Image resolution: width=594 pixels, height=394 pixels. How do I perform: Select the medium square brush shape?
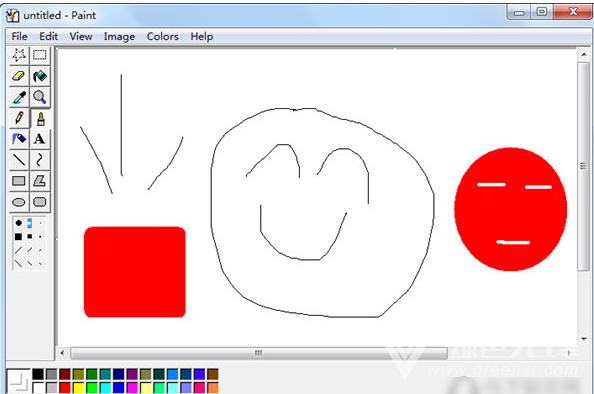point(30,236)
